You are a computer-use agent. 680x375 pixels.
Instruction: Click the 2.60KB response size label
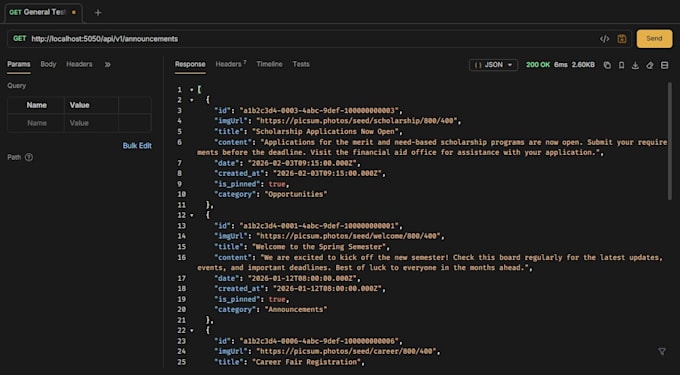(x=583, y=65)
